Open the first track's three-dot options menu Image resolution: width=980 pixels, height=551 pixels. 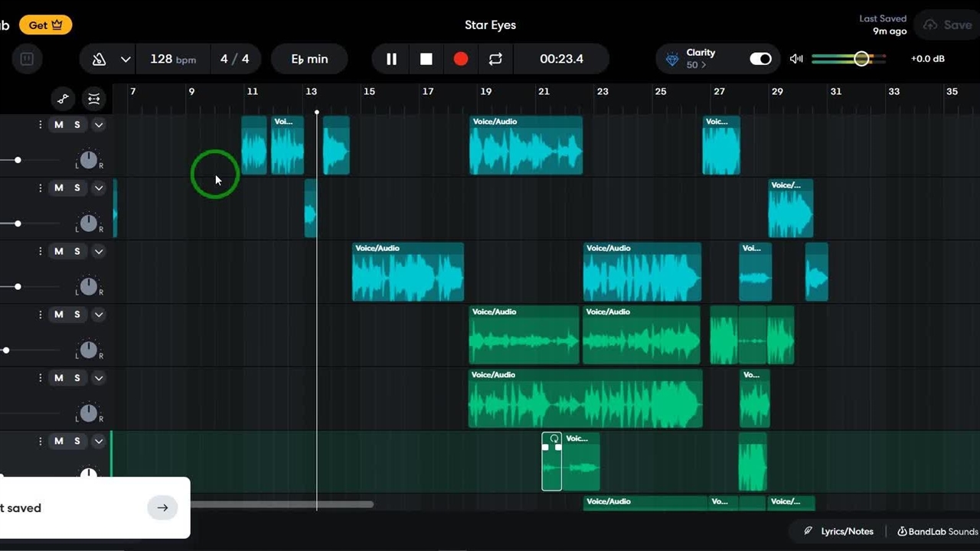pyautogui.click(x=40, y=125)
